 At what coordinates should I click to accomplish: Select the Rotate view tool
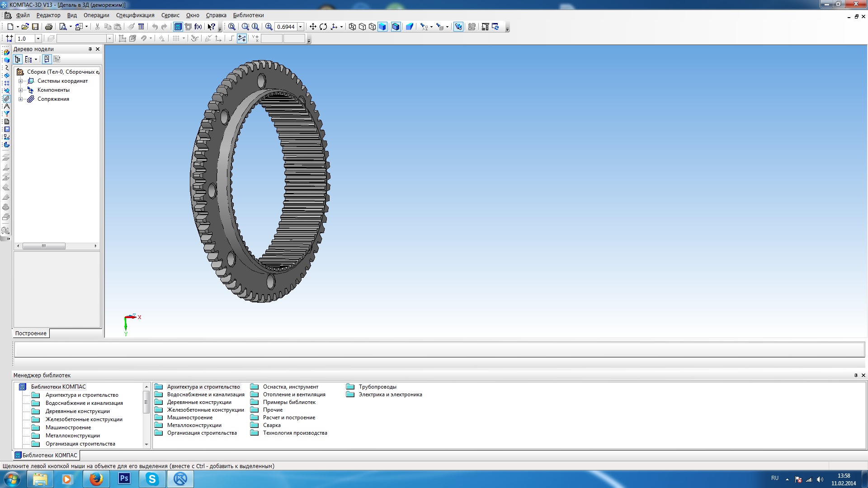coord(323,27)
